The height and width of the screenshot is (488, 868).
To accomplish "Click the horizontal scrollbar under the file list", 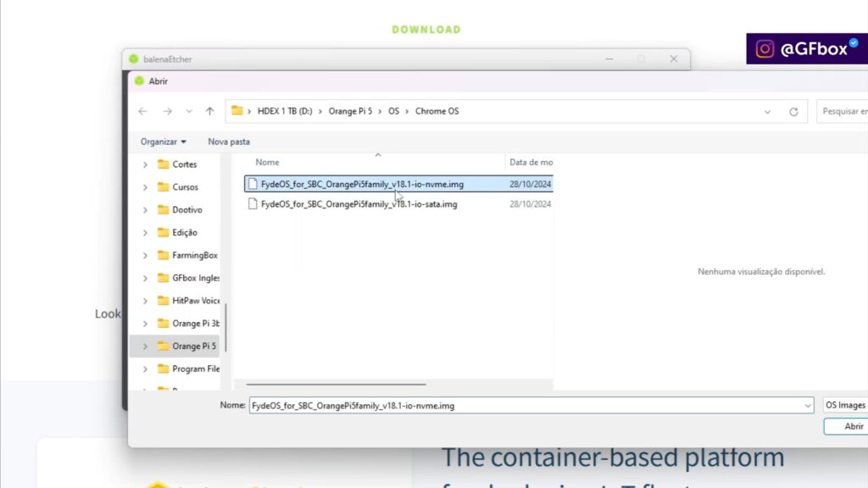I will point(336,384).
